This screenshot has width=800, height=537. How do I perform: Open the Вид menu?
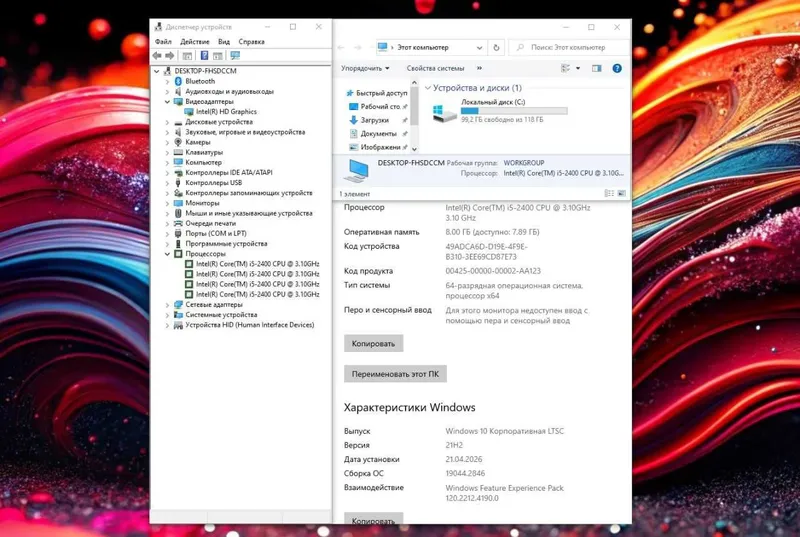coord(224,42)
